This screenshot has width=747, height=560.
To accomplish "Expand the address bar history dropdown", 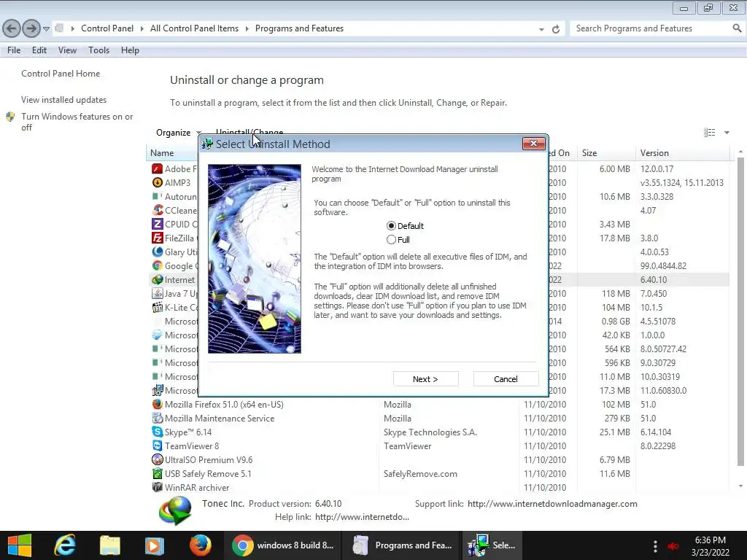I will point(541,29).
